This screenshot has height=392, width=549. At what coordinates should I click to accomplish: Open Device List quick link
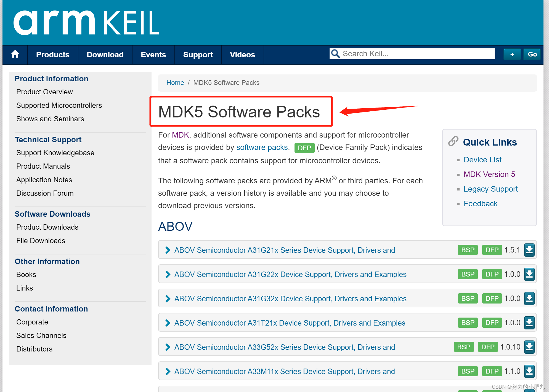482,160
